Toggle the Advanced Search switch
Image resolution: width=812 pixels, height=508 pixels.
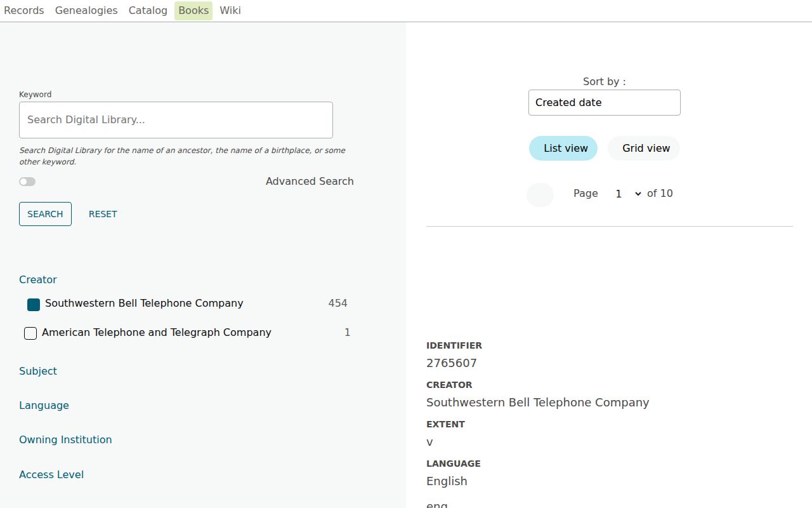point(27,182)
